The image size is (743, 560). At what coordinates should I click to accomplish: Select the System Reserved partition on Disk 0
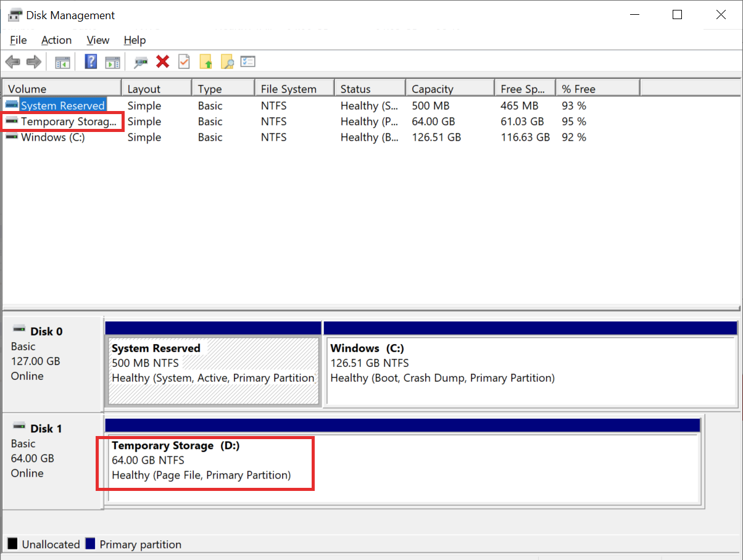pos(213,370)
